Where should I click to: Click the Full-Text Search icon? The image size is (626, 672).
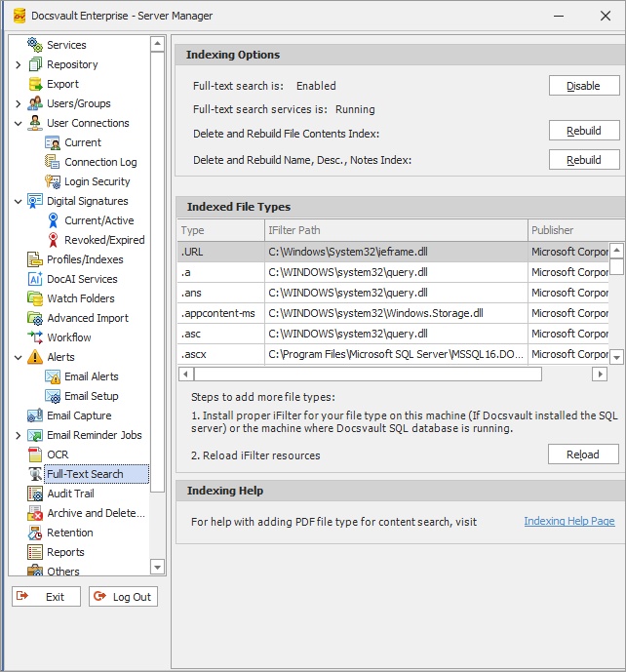[35, 474]
